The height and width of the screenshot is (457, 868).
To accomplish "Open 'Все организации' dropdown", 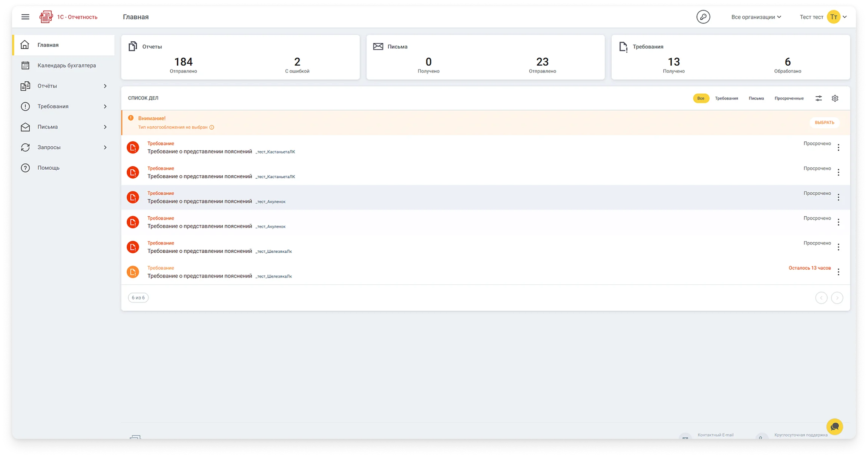I will pyautogui.click(x=756, y=17).
